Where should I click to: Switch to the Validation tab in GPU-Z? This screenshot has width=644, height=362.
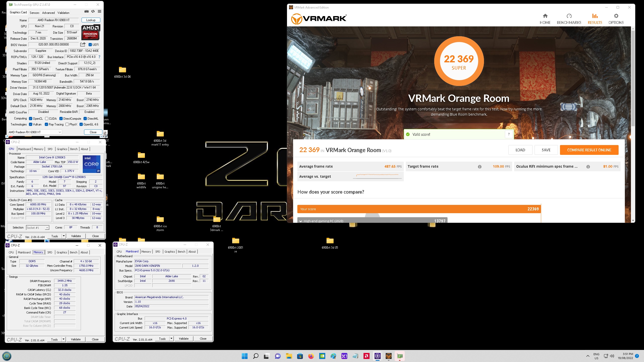point(63,13)
